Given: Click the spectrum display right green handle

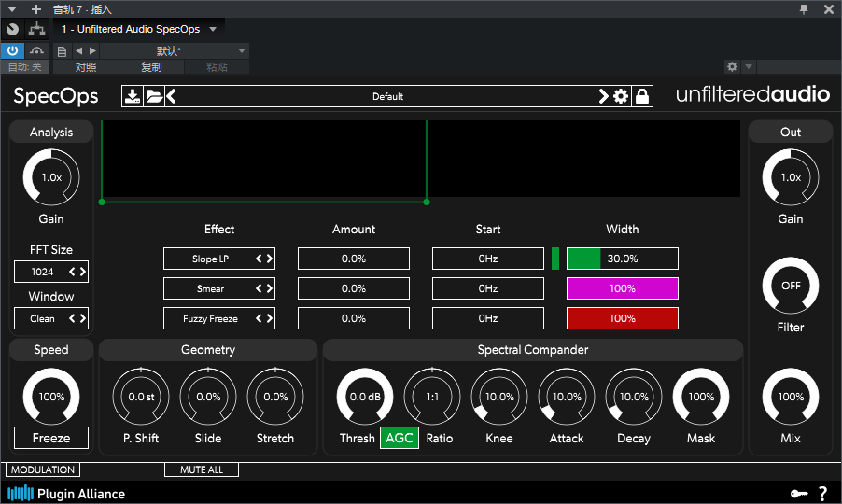Looking at the screenshot, I should point(427,203).
